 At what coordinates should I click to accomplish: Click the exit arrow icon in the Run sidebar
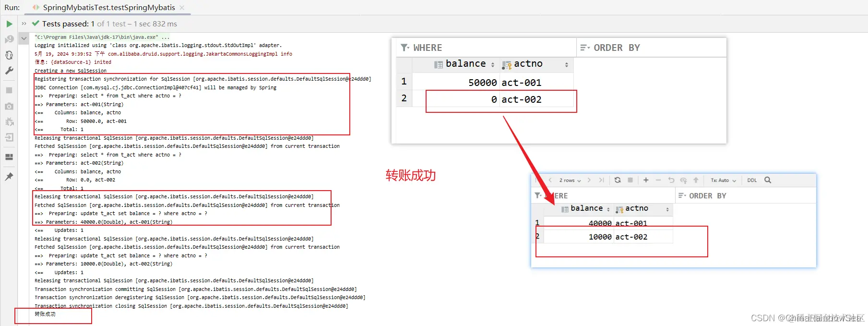pyautogui.click(x=9, y=137)
